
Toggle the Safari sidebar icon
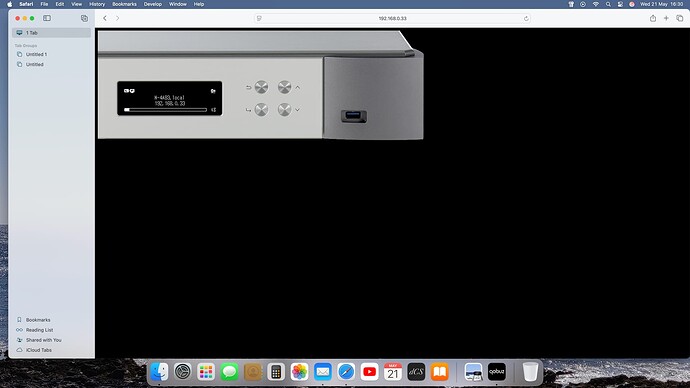[47, 18]
